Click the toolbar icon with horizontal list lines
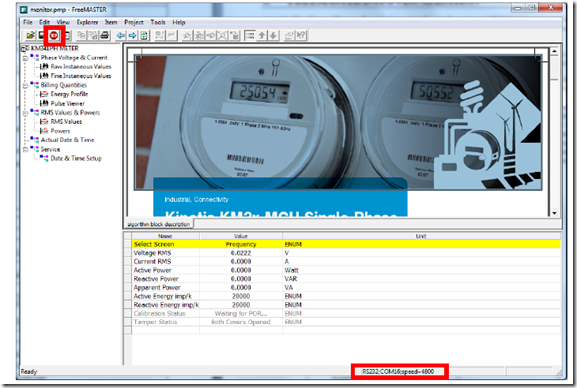The image size is (577, 388). click(x=250, y=36)
